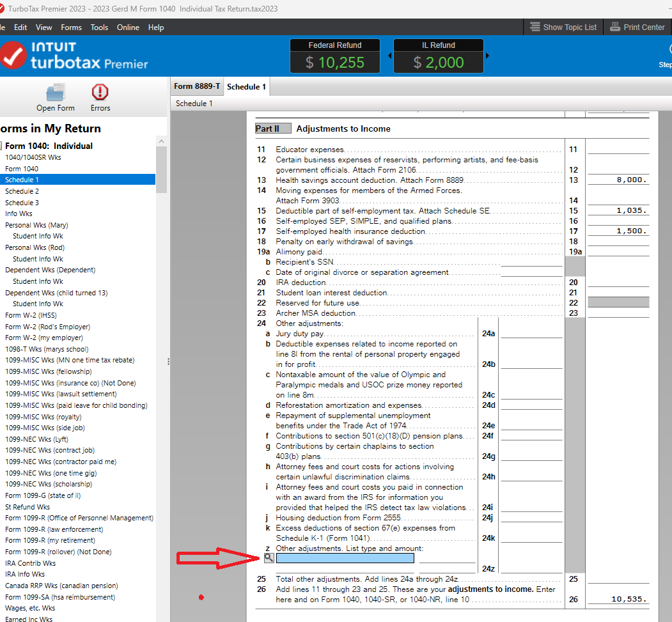Open 1099-MISC Wks (fellowship)
Image resolution: width=672 pixels, height=622 pixels.
(48, 371)
